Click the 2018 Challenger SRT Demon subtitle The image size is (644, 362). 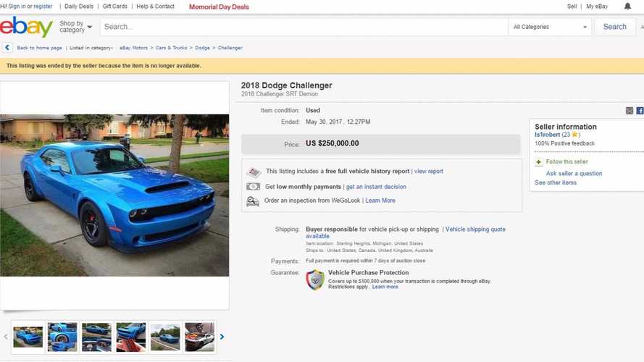coord(280,94)
